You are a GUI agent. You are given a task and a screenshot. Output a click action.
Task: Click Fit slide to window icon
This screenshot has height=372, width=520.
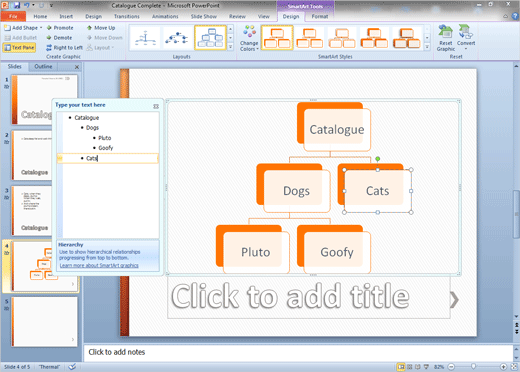(514, 367)
